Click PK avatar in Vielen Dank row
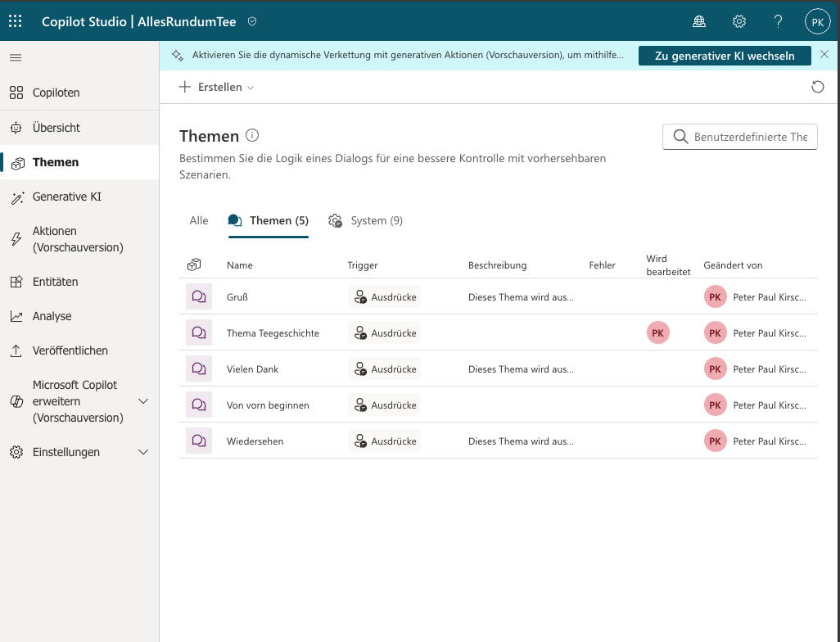 716,368
